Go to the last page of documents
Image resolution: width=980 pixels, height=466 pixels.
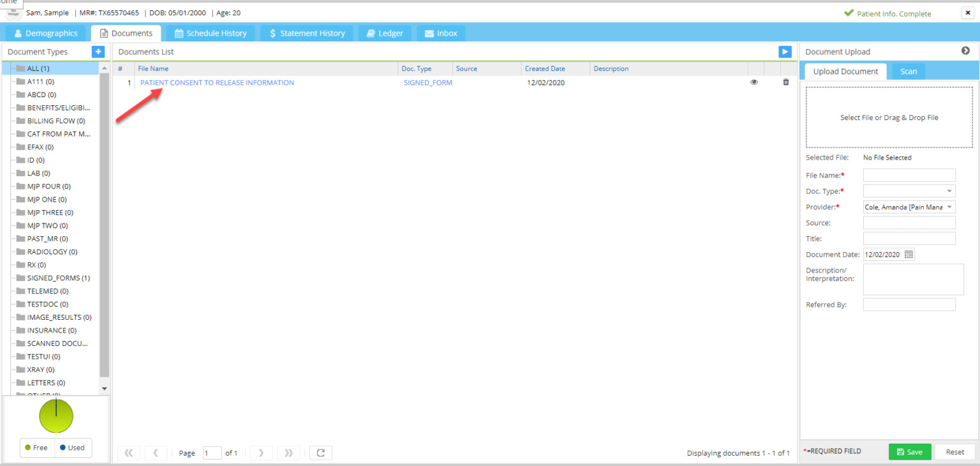[x=288, y=453]
